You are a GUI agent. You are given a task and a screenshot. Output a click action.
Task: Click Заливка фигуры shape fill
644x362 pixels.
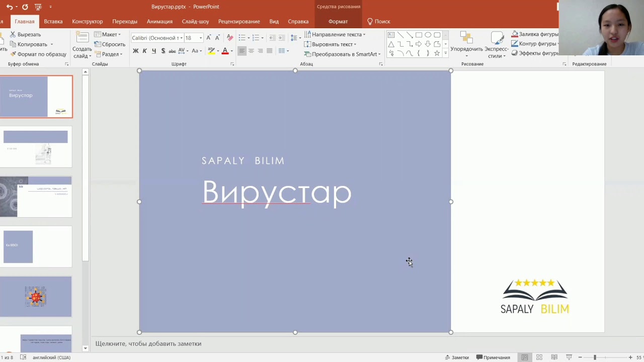(535, 34)
